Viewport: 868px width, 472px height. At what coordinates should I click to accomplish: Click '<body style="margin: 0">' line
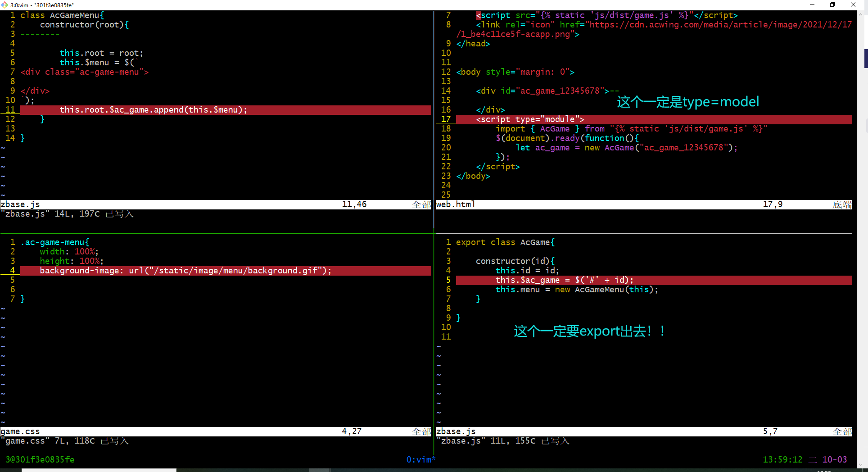point(515,72)
